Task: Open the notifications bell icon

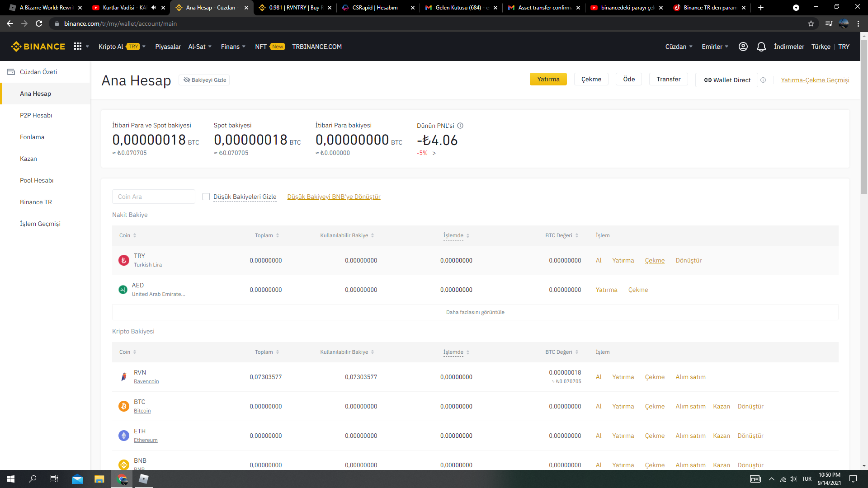Action: click(x=761, y=47)
